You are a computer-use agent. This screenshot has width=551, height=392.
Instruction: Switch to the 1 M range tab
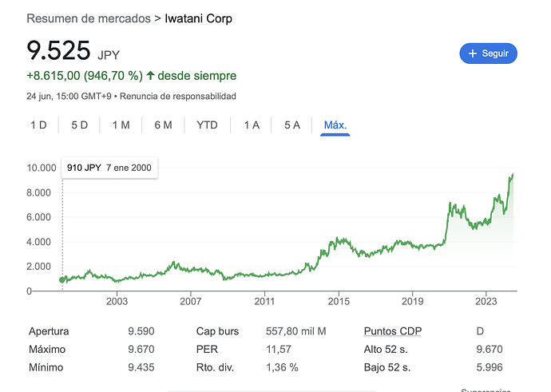(x=121, y=125)
